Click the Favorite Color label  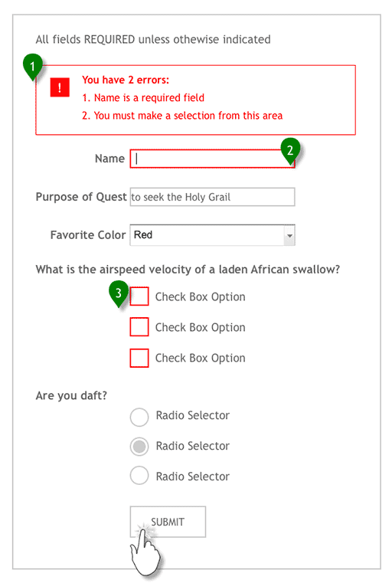pyautogui.click(x=88, y=235)
